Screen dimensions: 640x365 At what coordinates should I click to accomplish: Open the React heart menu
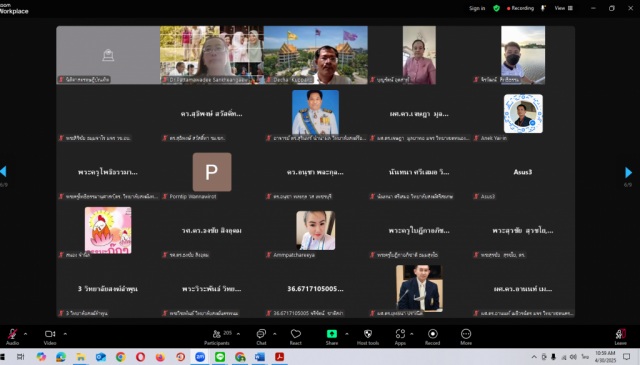tap(296, 337)
